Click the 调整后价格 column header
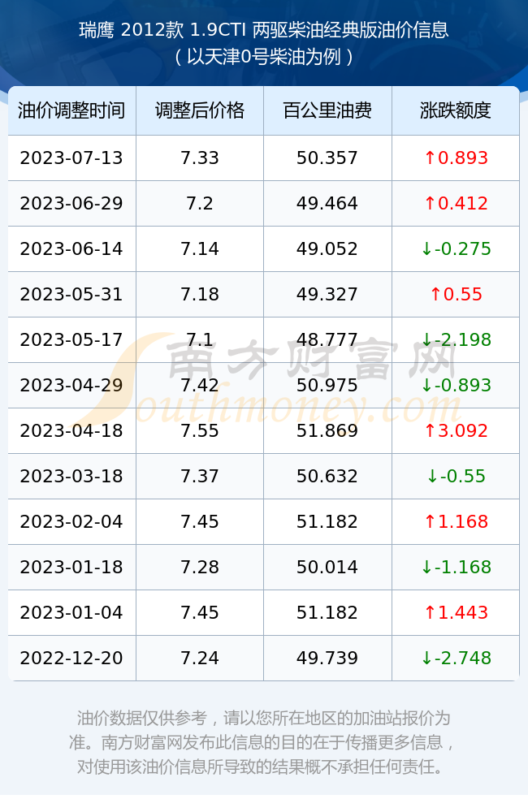Viewport: 528px width, 812px height. pos(200,110)
